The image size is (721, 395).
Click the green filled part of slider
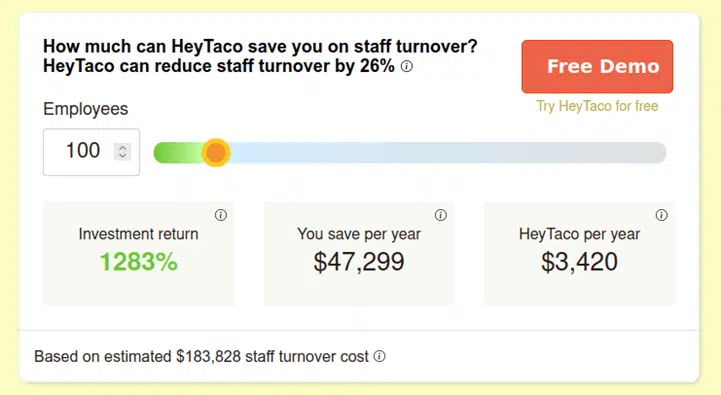tap(178, 152)
